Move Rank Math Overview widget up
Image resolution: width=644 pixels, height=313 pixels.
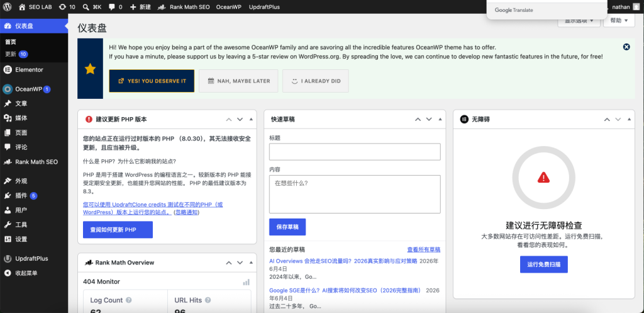pos(229,263)
